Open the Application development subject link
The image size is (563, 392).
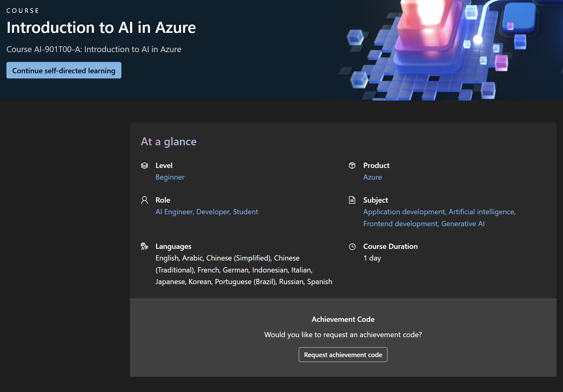pyautogui.click(x=404, y=212)
